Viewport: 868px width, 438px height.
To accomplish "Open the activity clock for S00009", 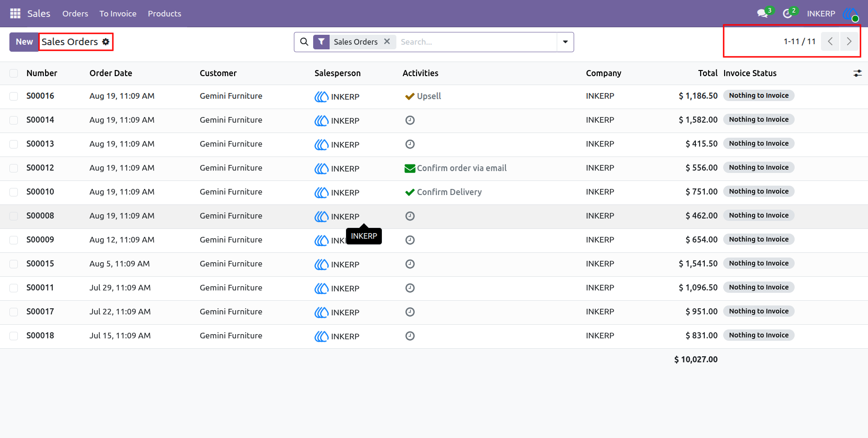I will tap(410, 240).
